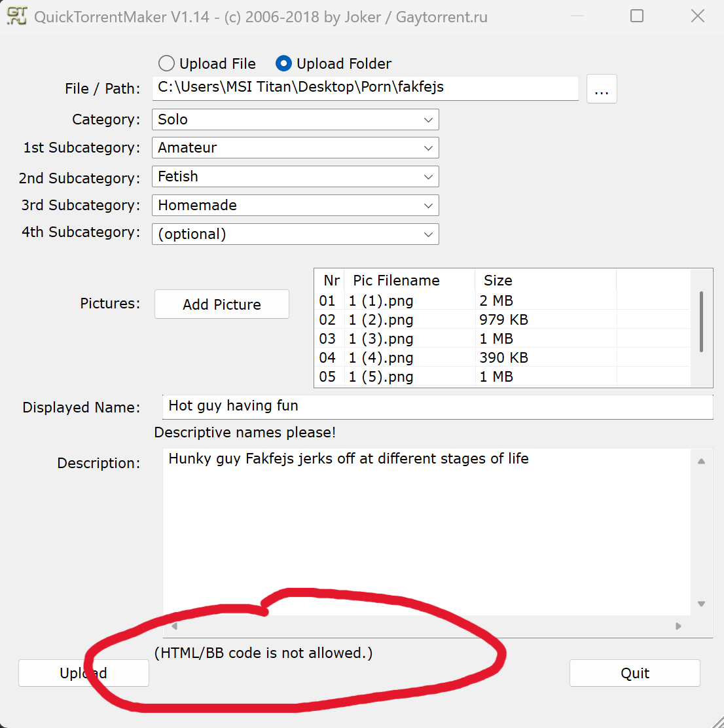This screenshot has height=728, width=724.
Task: Open the Category dropdown
Action: 428,120
